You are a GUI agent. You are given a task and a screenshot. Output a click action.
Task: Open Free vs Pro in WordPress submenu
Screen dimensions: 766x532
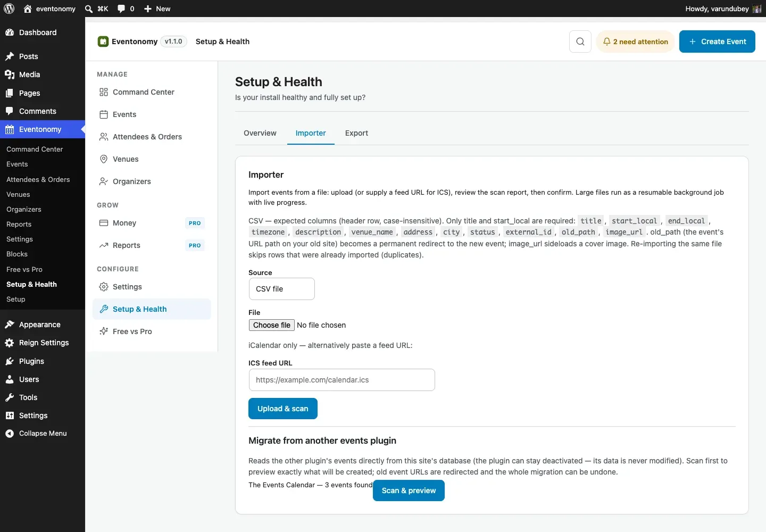tap(24, 270)
